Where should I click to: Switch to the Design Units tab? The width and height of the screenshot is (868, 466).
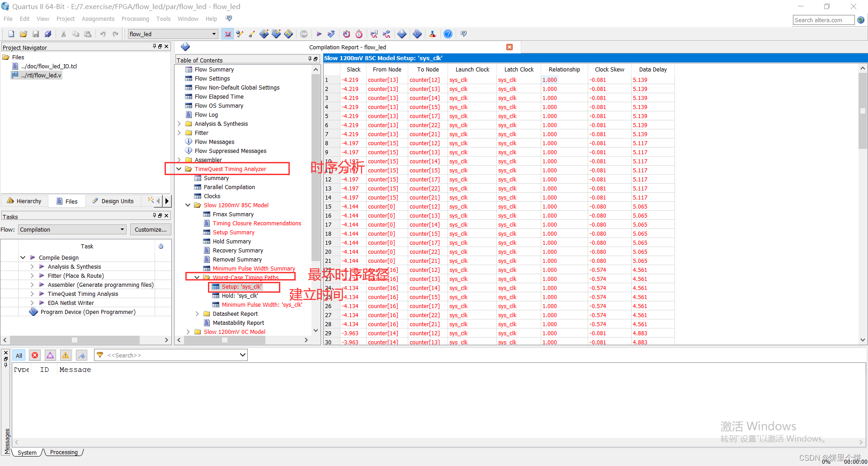point(113,201)
